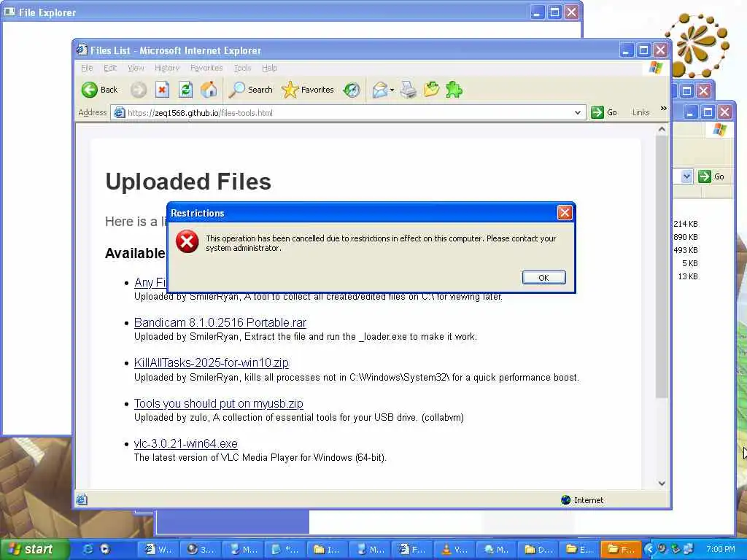Viewport: 747px width, 560px height.
Task: Click the Search toolbar text label
Action: pyautogui.click(x=260, y=90)
